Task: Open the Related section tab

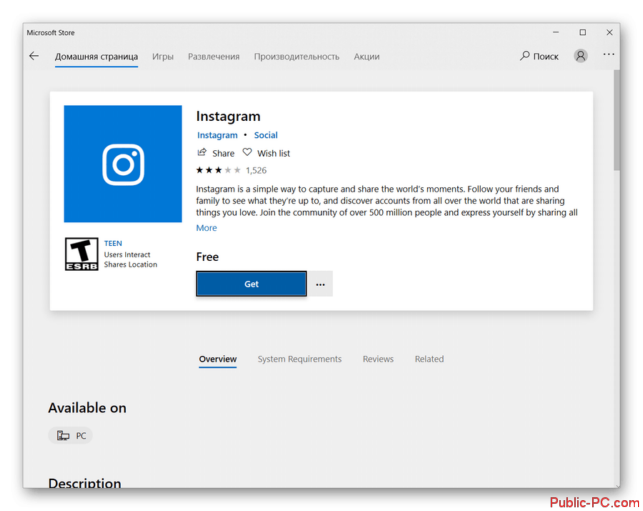Action: click(429, 359)
